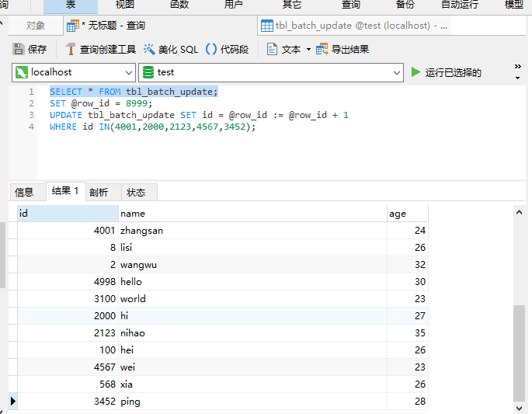Screen dimensions: 532x414
Task: Click the Backup (备份) main toolbar item
Action: (405, 5)
